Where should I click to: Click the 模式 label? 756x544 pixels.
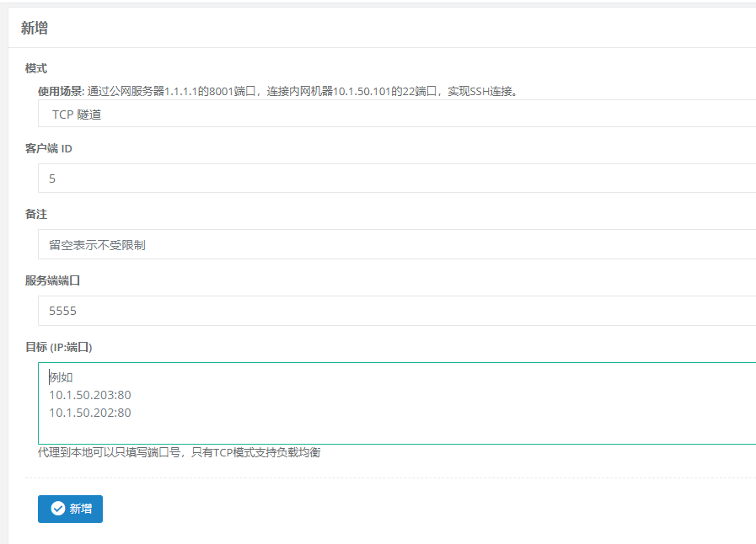(36, 68)
